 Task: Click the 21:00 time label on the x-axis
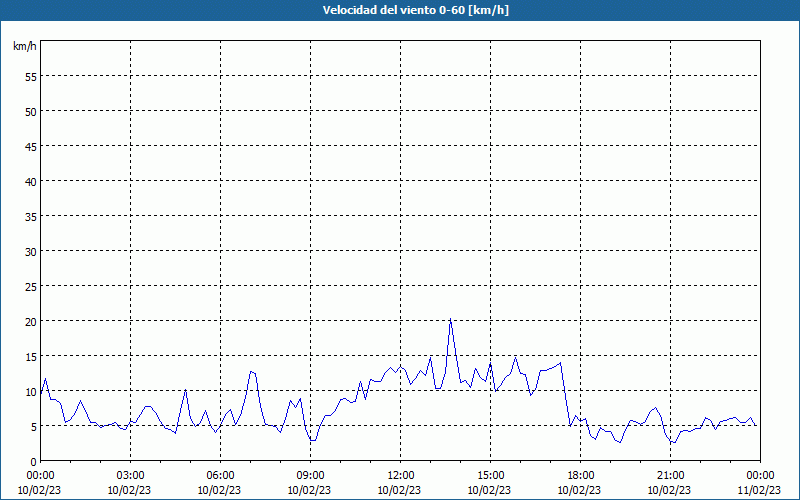point(670,476)
